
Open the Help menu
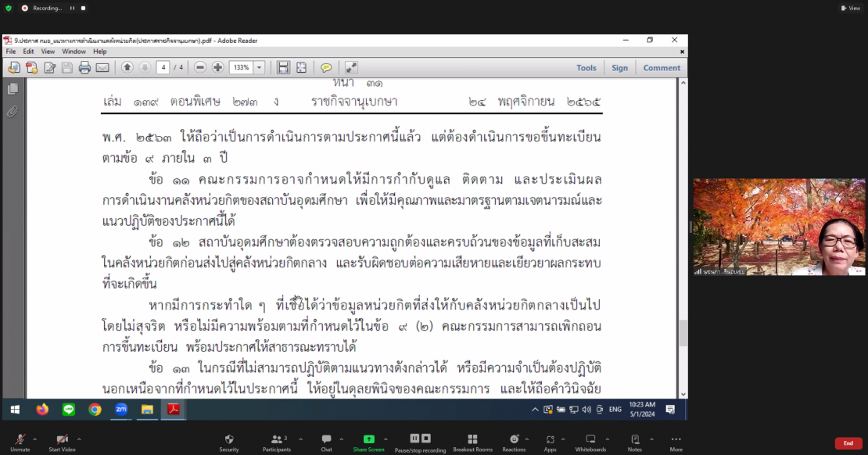[x=99, y=52]
